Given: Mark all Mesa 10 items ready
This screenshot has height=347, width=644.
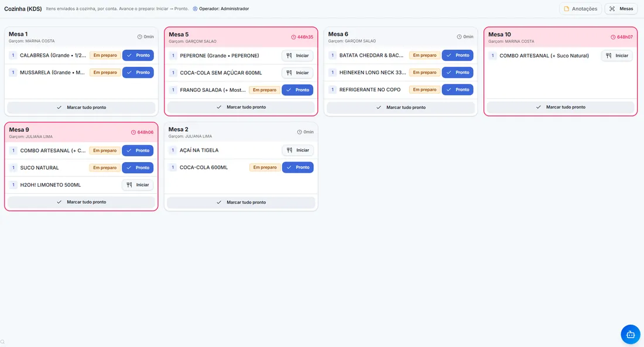Looking at the screenshot, I should [561, 107].
